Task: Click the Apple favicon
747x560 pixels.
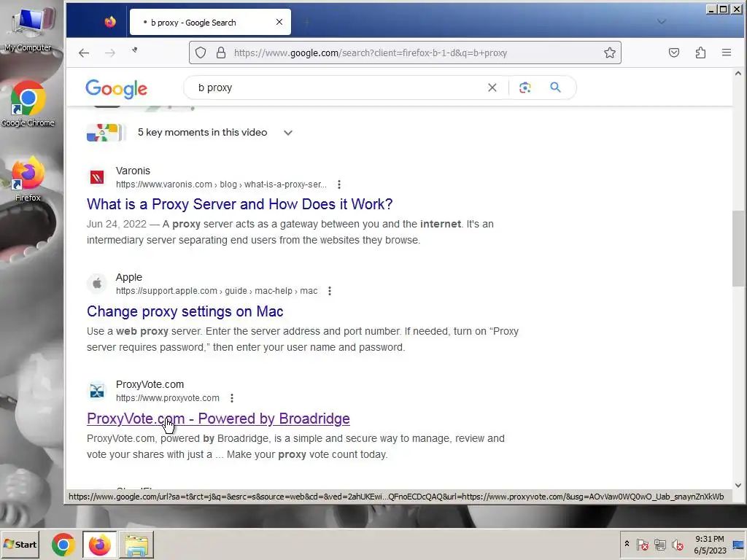Action: tap(97, 284)
